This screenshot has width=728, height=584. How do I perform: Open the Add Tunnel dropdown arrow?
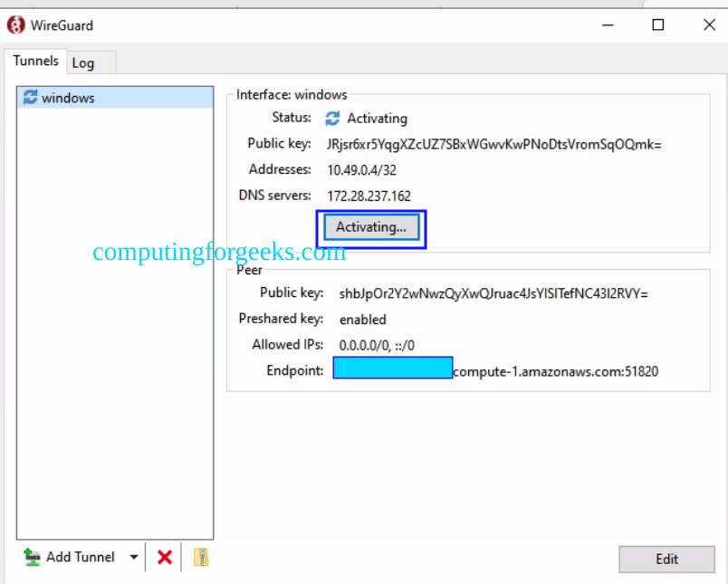pos(134,557)
